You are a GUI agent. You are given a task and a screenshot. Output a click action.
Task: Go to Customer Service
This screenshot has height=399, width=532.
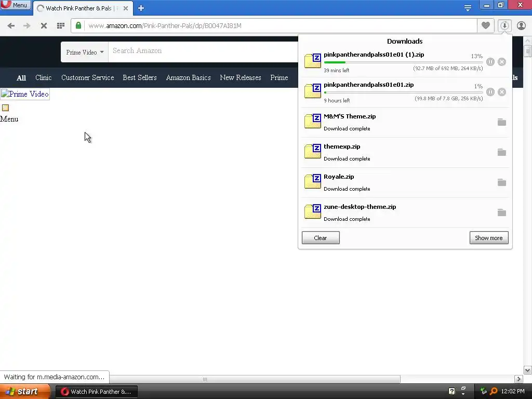87,78
